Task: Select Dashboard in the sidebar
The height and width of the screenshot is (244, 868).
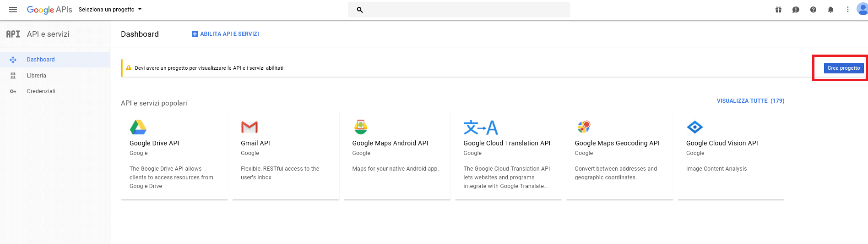Action: 55,60
